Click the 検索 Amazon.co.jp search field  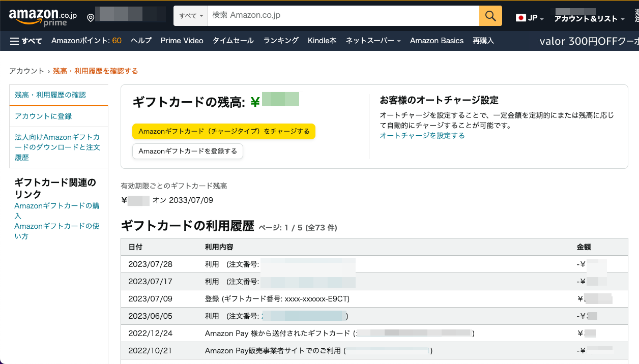click(x=343, y=16)
